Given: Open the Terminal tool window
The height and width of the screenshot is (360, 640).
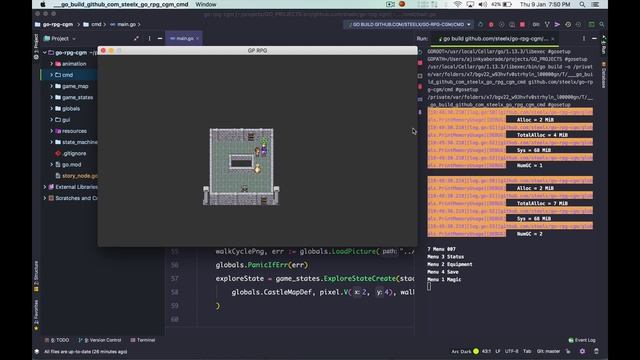Looking at the screenshot, I should (143, 340).
